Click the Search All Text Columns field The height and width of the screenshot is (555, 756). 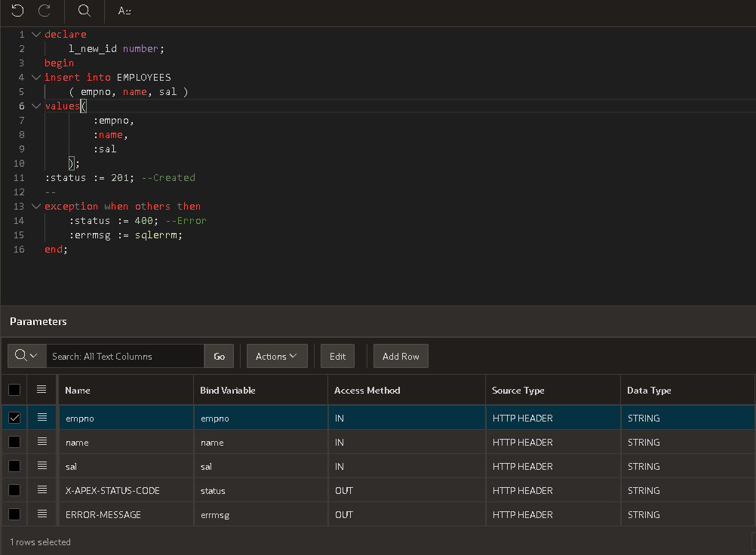(125, 356)
